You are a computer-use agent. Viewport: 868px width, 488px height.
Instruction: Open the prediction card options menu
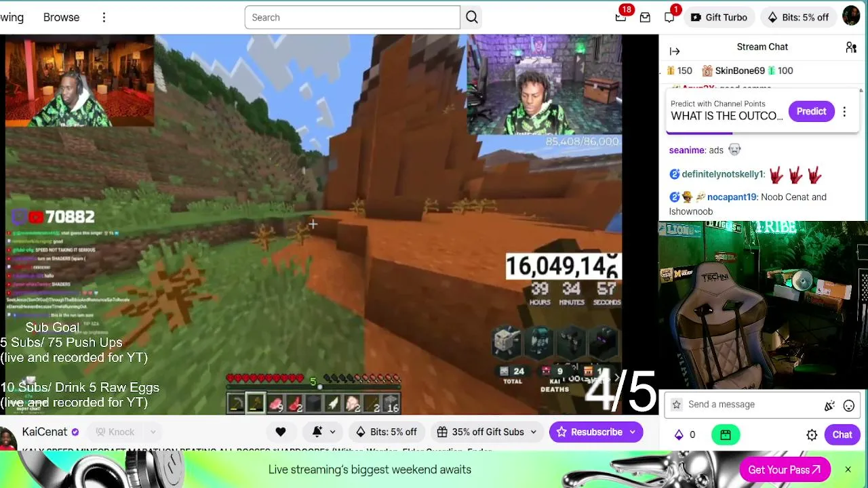[844, 112]
